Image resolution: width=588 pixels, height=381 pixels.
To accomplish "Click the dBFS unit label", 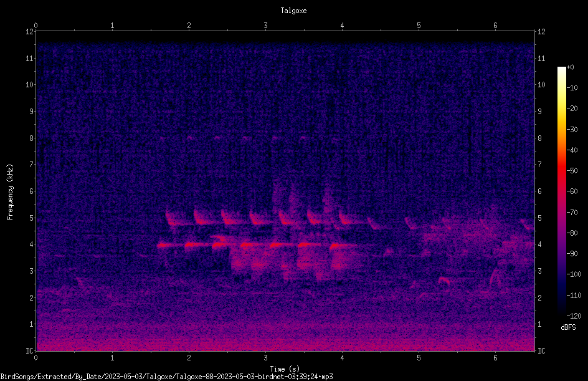I will 568,327.
